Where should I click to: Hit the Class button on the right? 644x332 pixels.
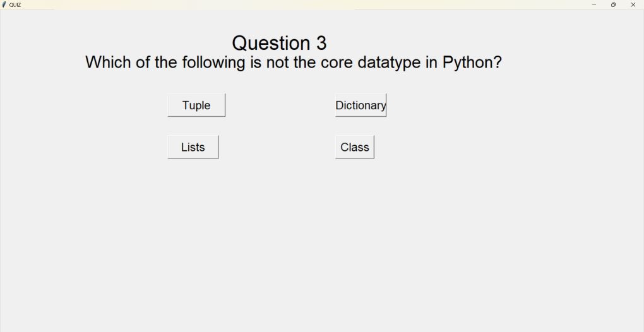pyautogui.click(x=354, y=147)
